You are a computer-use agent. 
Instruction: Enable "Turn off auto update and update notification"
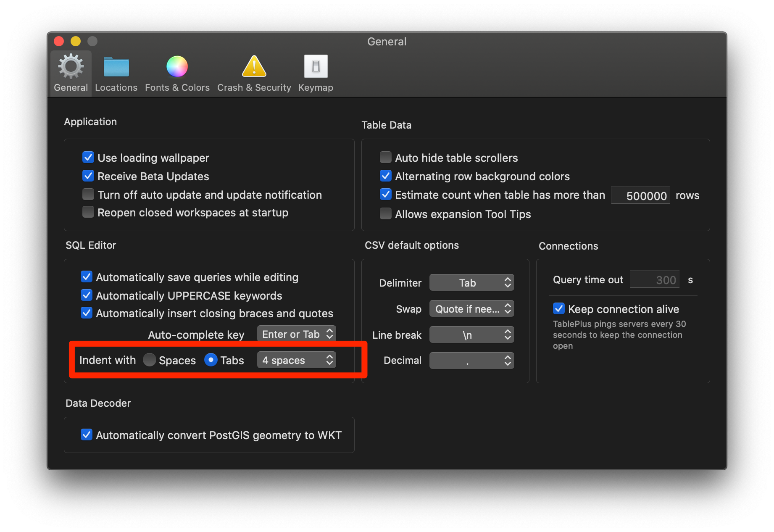pyautogui.click(x=88, y=194)
